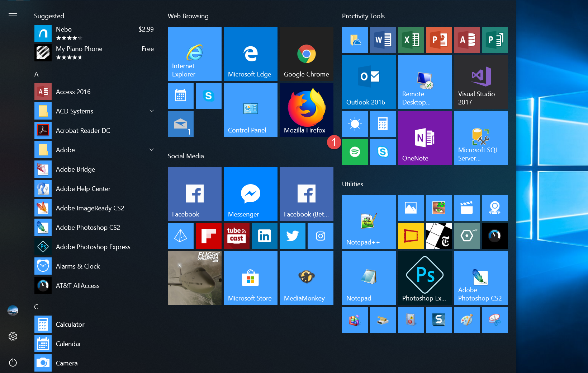Click the Word tile in Proctivity Tools
This screenshot has height=373, width=588.
(x=383, y=40)
